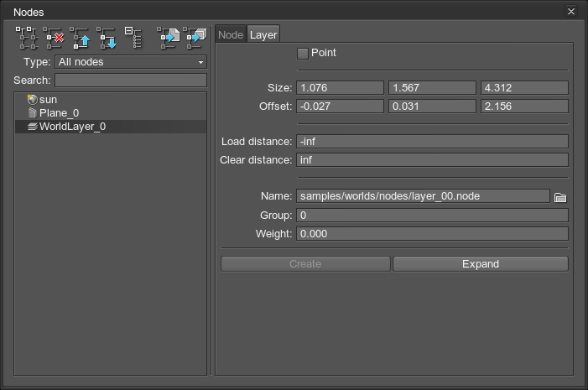Click the Search input field
The height and width of the screenshot is (390, 588).
[x=130, y=81]
